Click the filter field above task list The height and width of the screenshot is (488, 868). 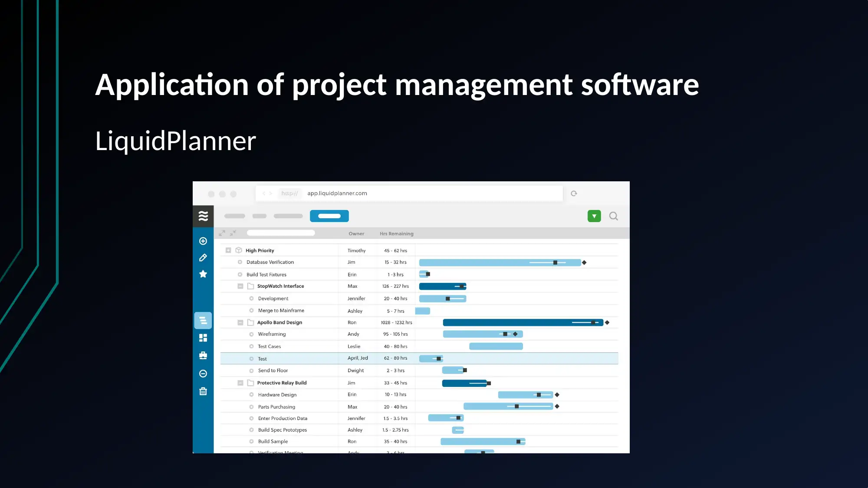[x=281, y=233]
